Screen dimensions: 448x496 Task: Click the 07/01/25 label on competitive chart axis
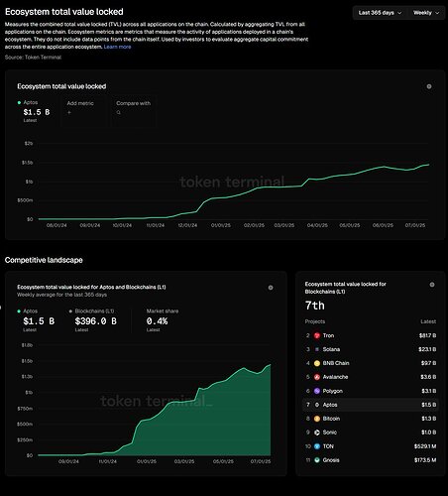tap(261, 461)
